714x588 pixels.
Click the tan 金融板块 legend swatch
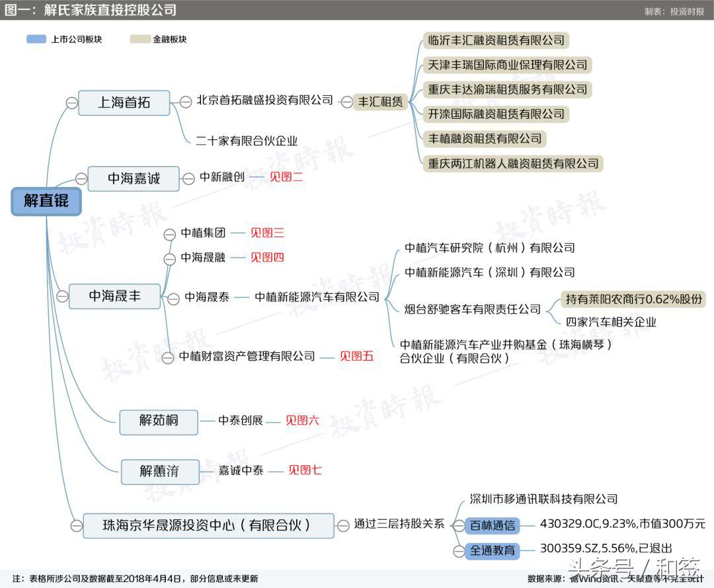pyautogui.click(x=139, y=39)
